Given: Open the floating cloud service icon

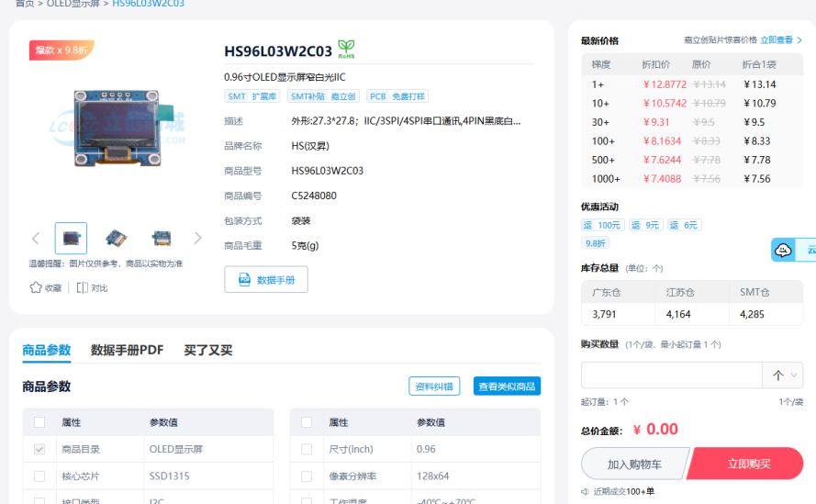Looking at the screenshot, I should [x=783, y=250].
